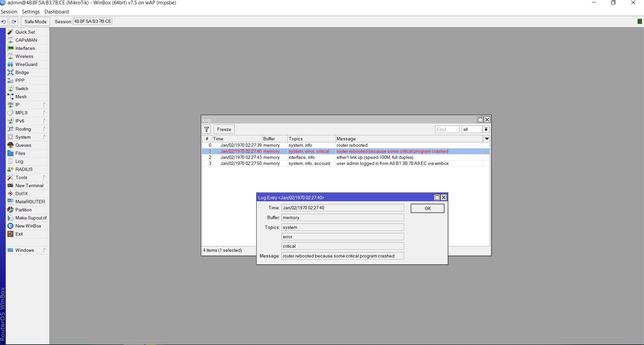Sort the log by the # column
Screen dimensions: 644x345
[x=207, y=139]
